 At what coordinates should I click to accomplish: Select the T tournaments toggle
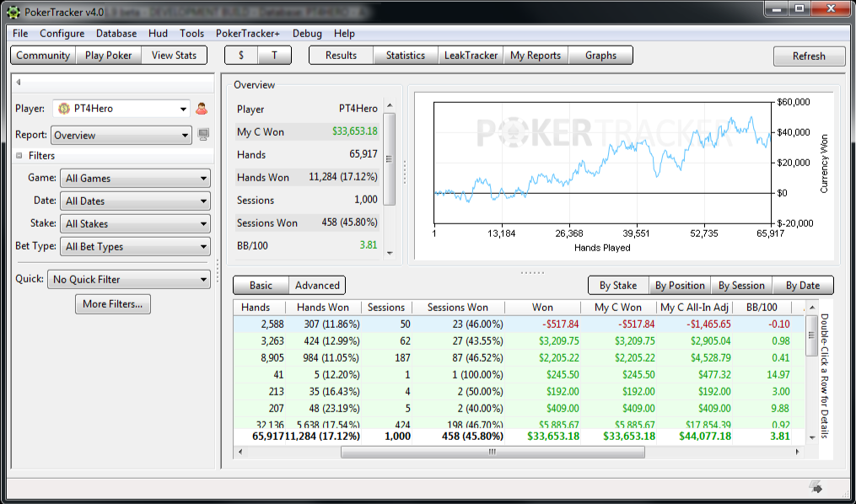click(275, 55)
